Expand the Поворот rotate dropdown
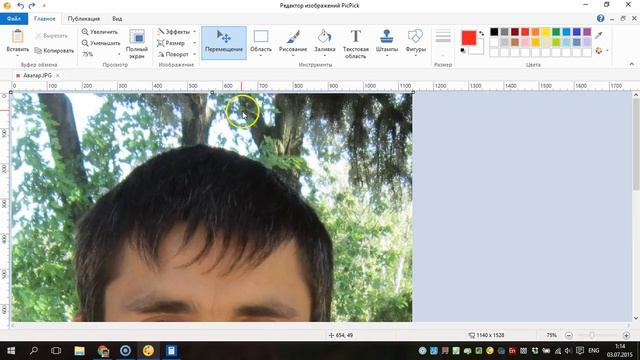This screenshot has height=360, width=640. coord(194,54)
